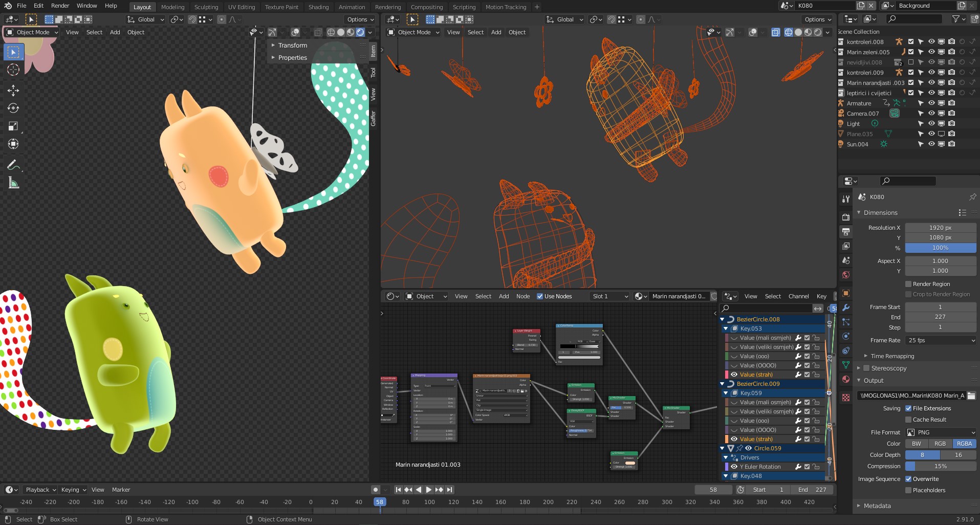Open the Object properties tab

(x=846, y=293)
